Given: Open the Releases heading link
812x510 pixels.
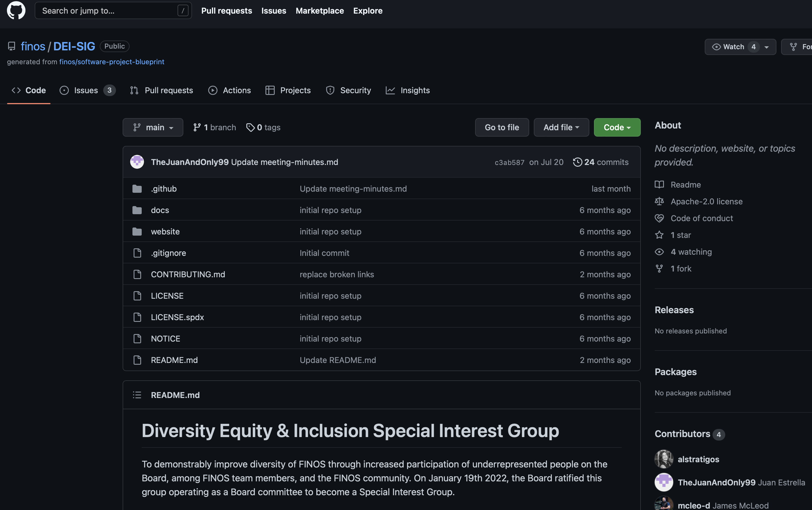Looking at the screenshot, I should point(674,310).
